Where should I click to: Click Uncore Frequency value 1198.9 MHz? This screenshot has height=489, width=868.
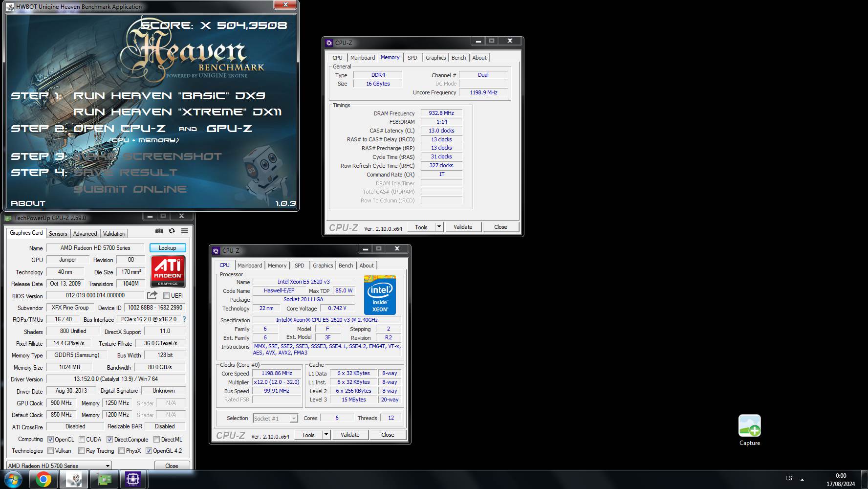(483, 92)
